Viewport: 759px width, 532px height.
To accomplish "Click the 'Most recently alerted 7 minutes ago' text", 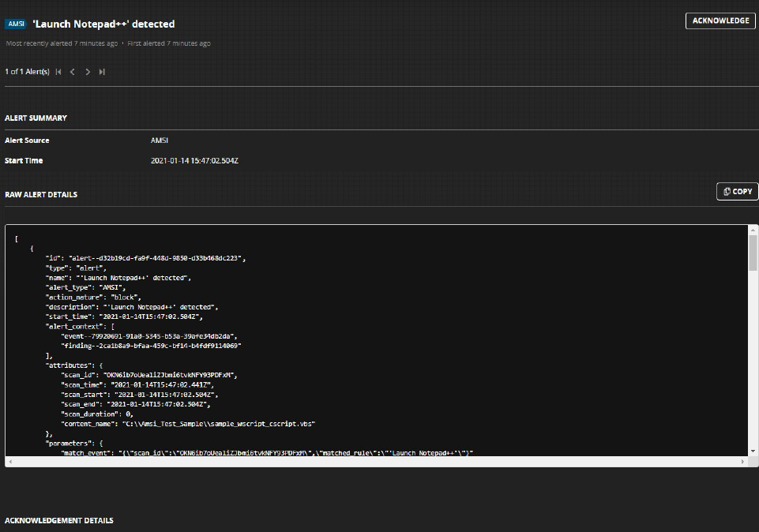I will pos(62,43).
